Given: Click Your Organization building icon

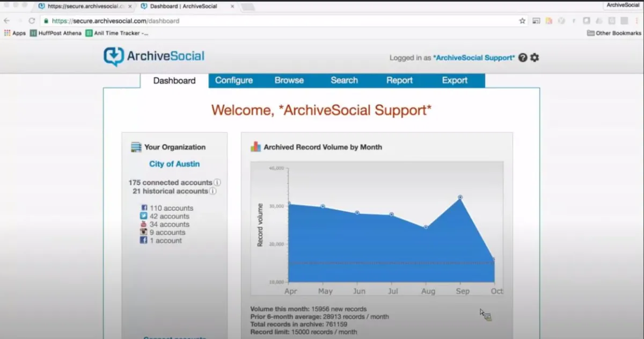Looking at the screenshot, I should click(x=136, y=147).
